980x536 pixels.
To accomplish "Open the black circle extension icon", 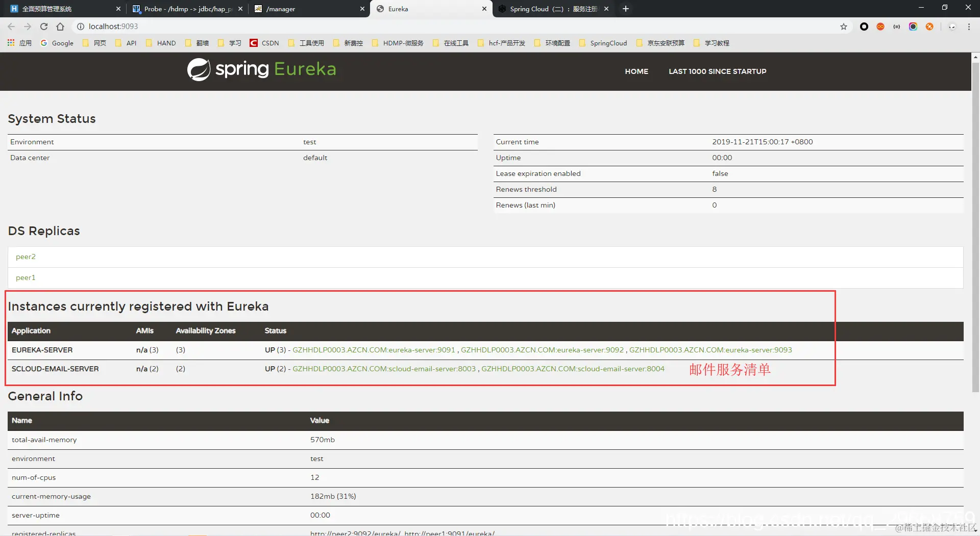I will point(864,27).
